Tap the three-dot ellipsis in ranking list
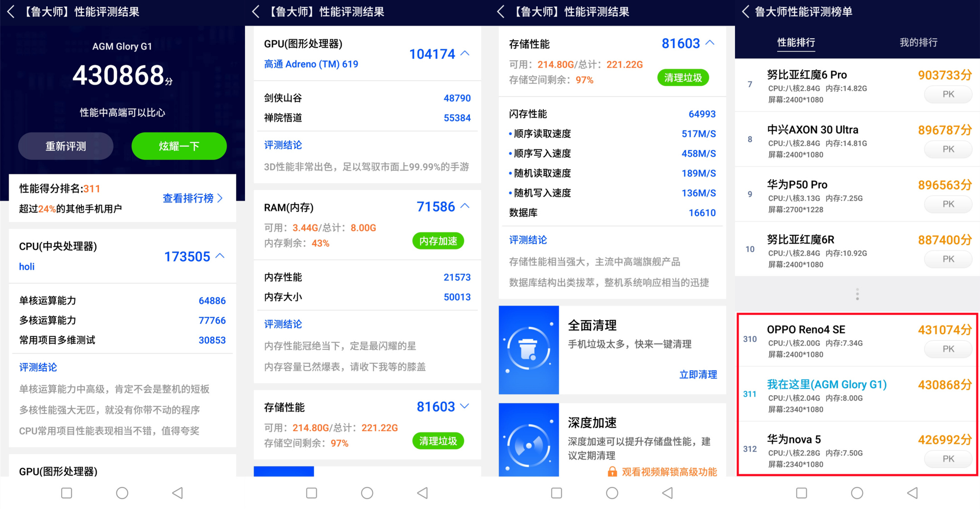 click(857, 294)
